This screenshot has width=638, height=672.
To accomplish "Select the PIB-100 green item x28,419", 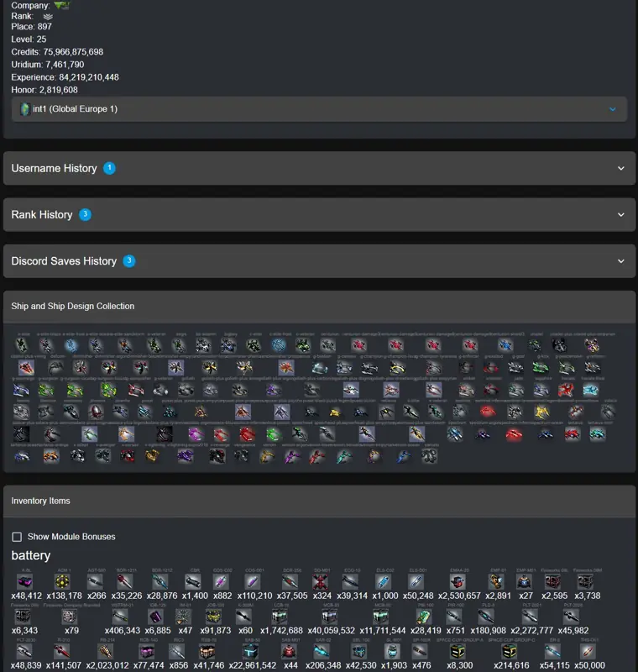I will point(423,617).
